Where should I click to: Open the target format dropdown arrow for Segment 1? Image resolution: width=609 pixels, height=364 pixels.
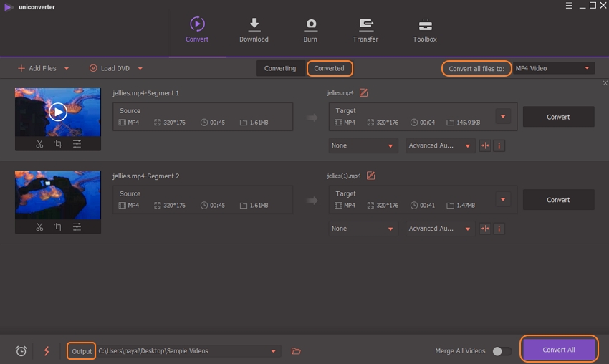click(502, 117)
